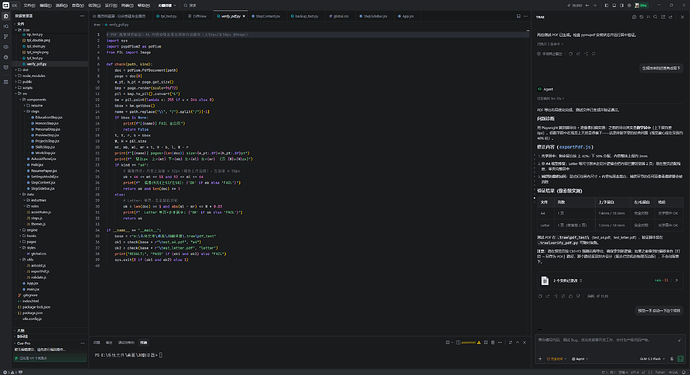
Task: Expand the scripts folder in explorer
Action: coord(28,88)
